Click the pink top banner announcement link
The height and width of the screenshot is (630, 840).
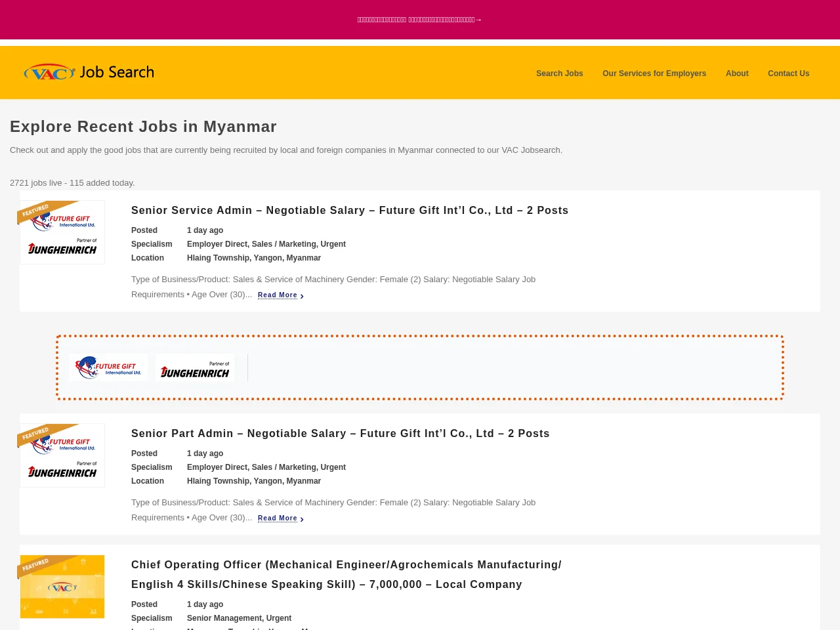(420, 20)
